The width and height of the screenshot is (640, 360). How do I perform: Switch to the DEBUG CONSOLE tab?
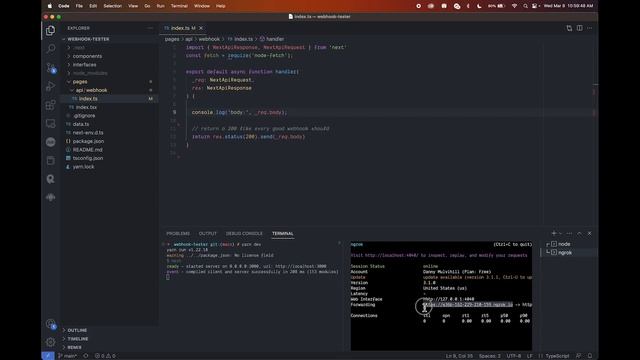244,233
